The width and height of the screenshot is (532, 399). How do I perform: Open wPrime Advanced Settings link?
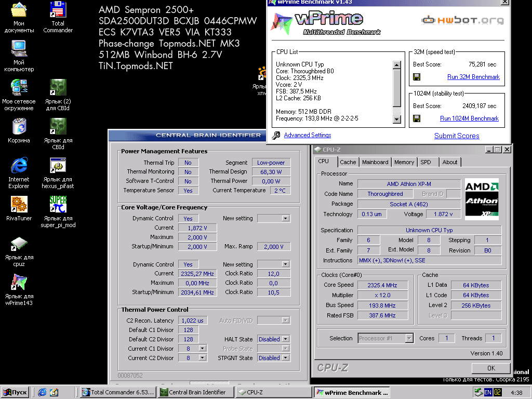(308, 135)
